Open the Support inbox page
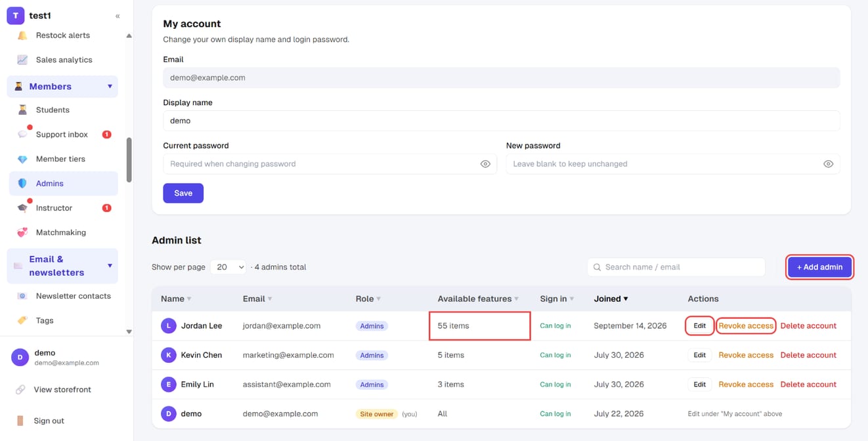Viewport: 868px width, 441px height. point(63,135)
